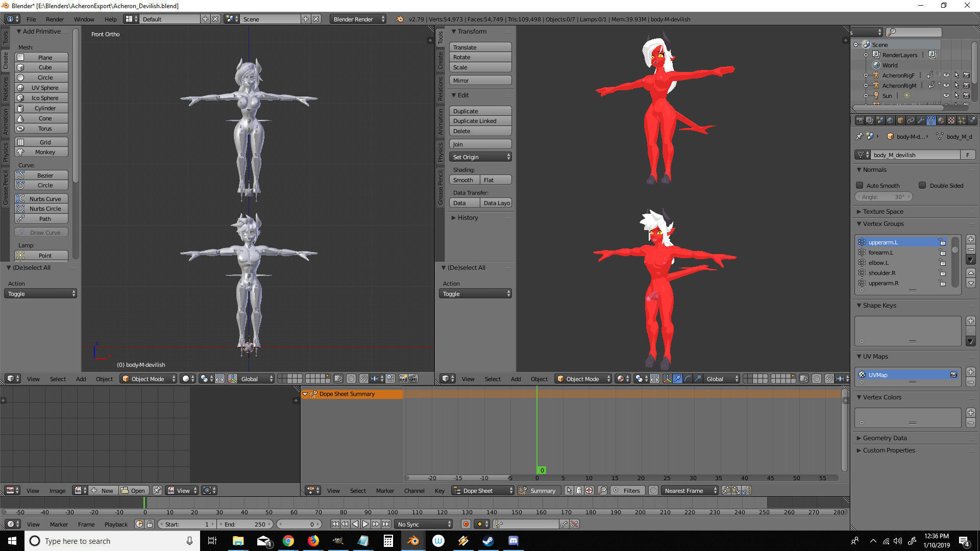
Task: Open the Playback menu in timeline header
Action: [116, 524]
